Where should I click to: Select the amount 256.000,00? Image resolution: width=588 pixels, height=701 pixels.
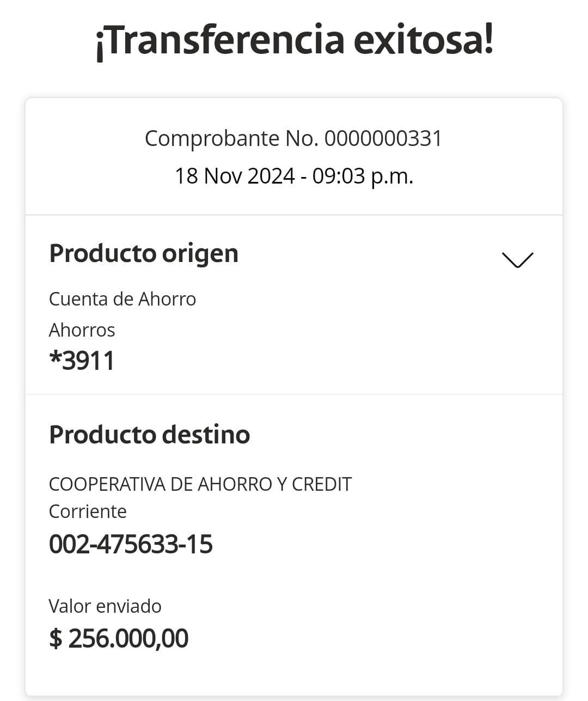[x=128, y=638]
